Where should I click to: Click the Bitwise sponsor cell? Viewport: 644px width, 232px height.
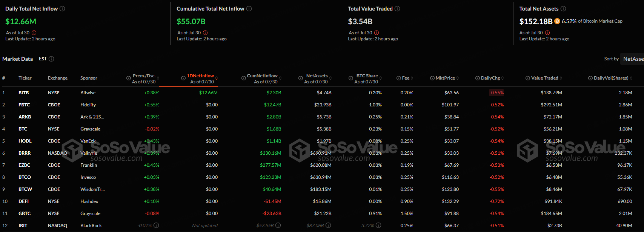(88, 93)
